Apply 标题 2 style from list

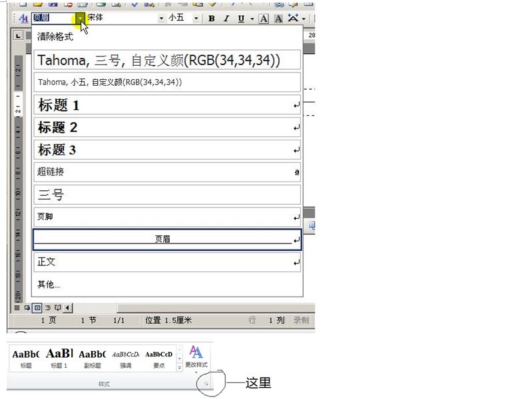(x=167, y=127)
